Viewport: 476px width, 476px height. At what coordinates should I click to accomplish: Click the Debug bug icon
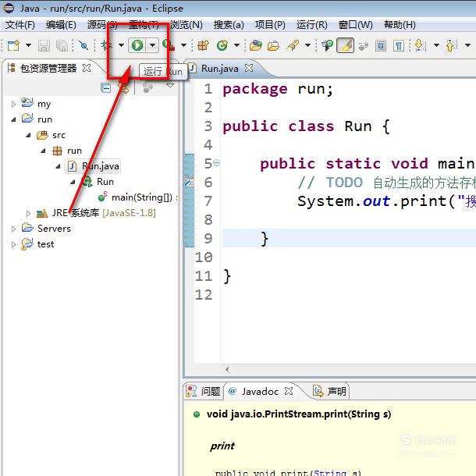(x=107, y=45)
